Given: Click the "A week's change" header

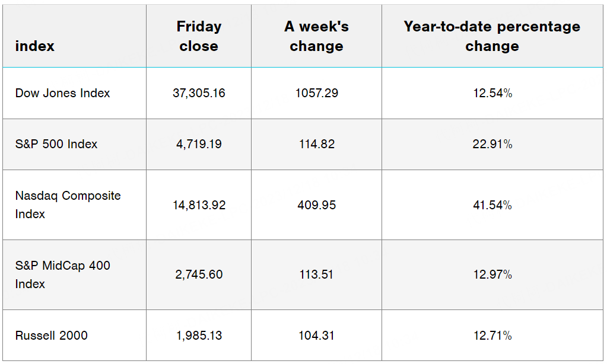Looking at the screenshot, I should tap(317, 36).
